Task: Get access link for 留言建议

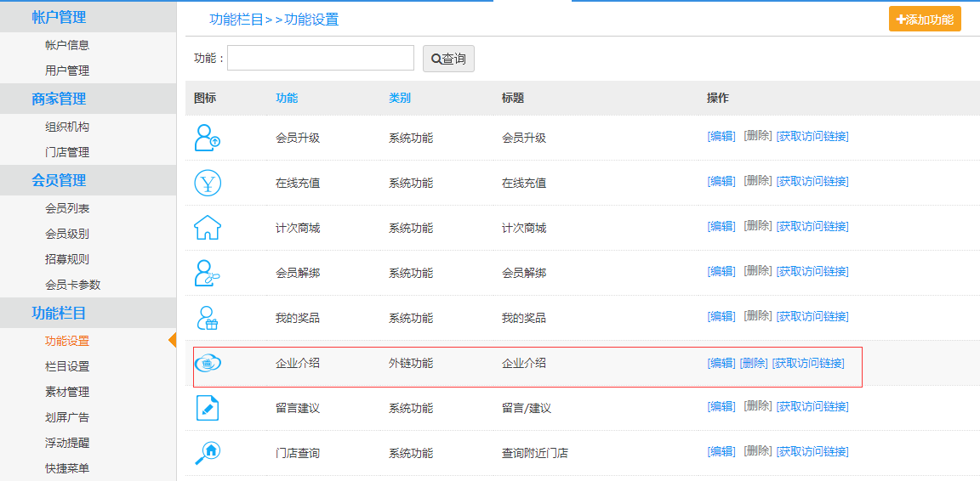Action: tap(812, 407)
